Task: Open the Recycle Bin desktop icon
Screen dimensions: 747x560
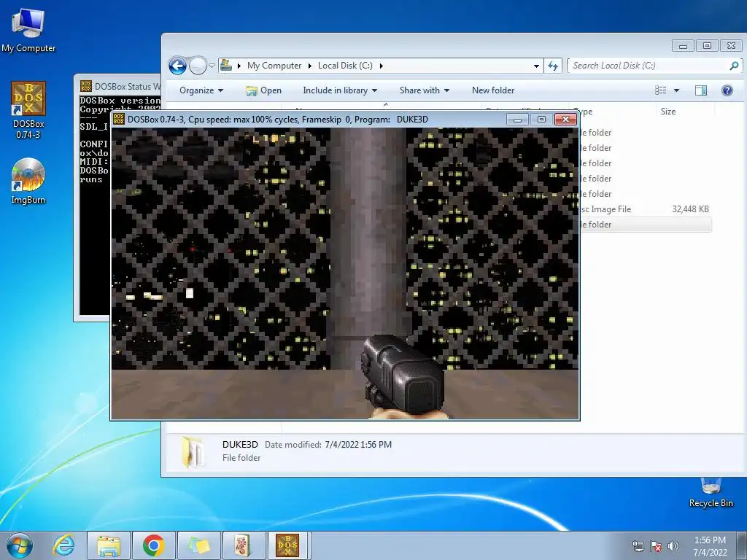Action: point(711,493)
